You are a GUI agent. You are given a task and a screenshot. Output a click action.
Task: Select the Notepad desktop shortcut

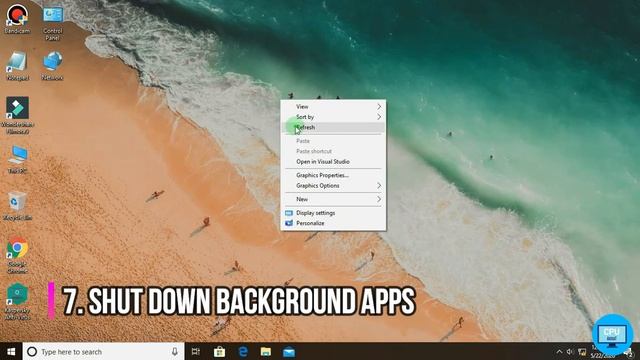pyautogui.click(x=17, y=66)
